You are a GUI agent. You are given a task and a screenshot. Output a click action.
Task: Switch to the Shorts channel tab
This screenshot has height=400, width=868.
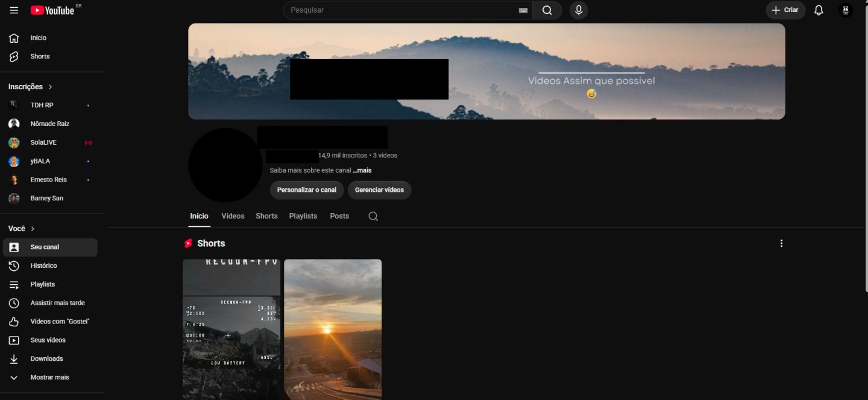point(266,216)
